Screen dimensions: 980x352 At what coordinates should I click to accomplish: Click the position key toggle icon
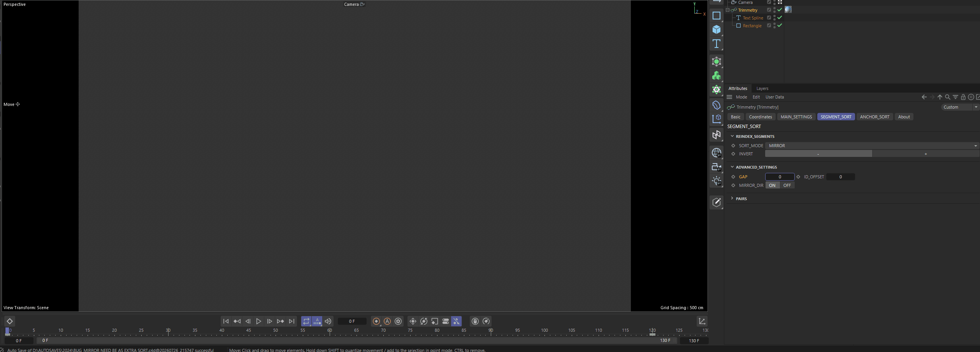(413, 321)
